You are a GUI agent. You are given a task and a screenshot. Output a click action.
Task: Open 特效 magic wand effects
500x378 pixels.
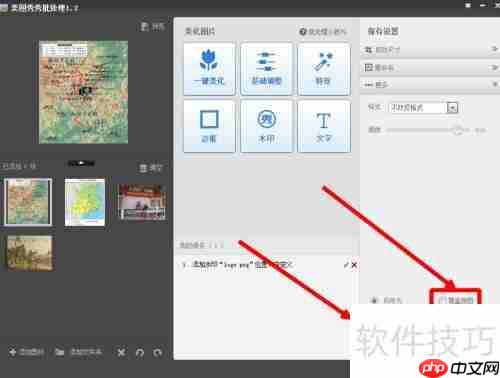(324, 69)
